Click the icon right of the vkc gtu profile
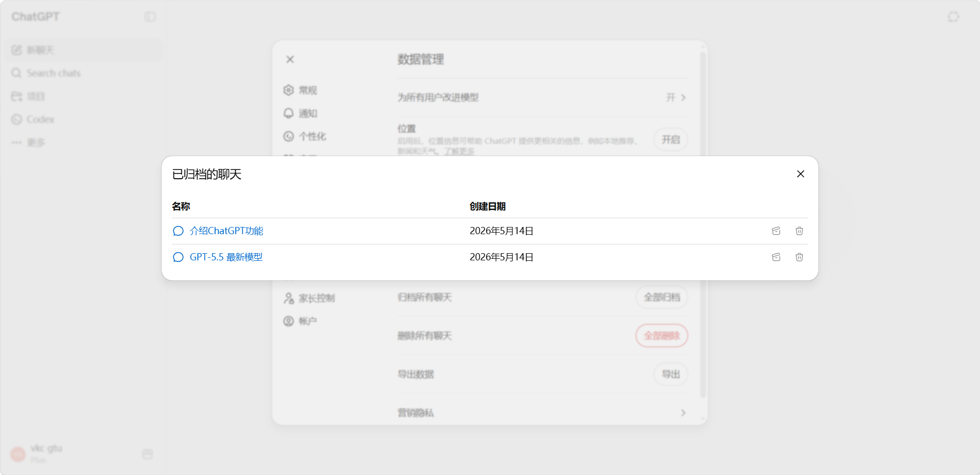The image size is (980, 475). pos(148,454)
